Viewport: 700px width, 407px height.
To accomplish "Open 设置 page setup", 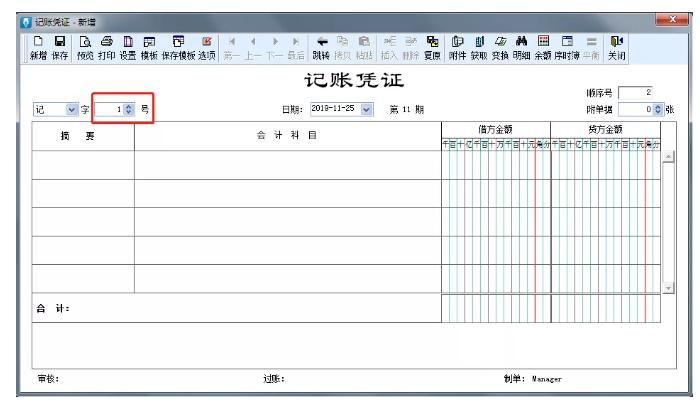I will [x=128, y=48].
